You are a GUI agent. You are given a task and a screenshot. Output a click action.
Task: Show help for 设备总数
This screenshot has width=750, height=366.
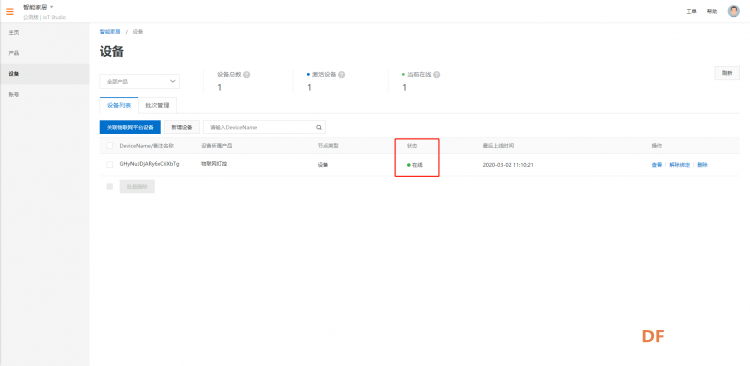[247, 75]
